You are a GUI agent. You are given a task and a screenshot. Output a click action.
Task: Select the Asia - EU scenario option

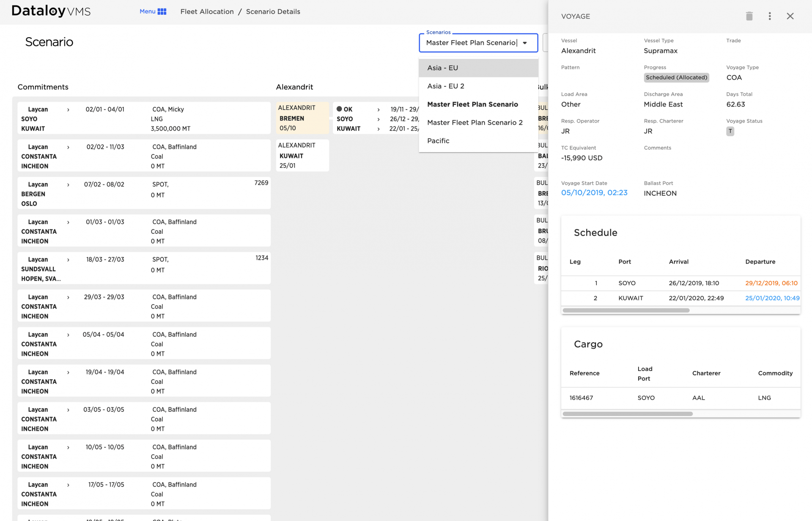tap(442, 68)
